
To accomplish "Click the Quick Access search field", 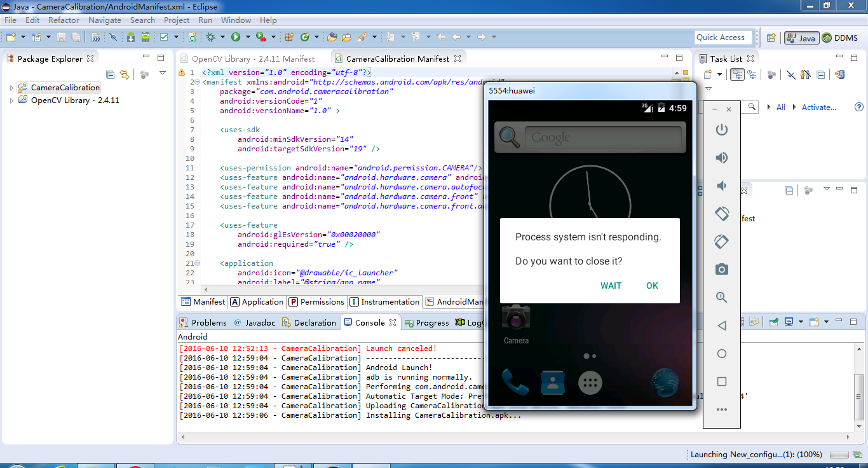I will coord(723,38).
